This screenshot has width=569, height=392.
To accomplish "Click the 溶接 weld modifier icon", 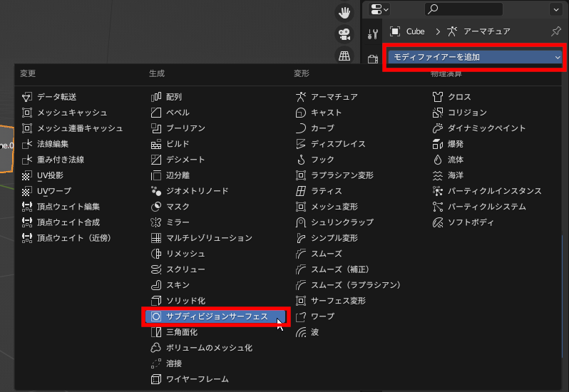I will 156,363.
